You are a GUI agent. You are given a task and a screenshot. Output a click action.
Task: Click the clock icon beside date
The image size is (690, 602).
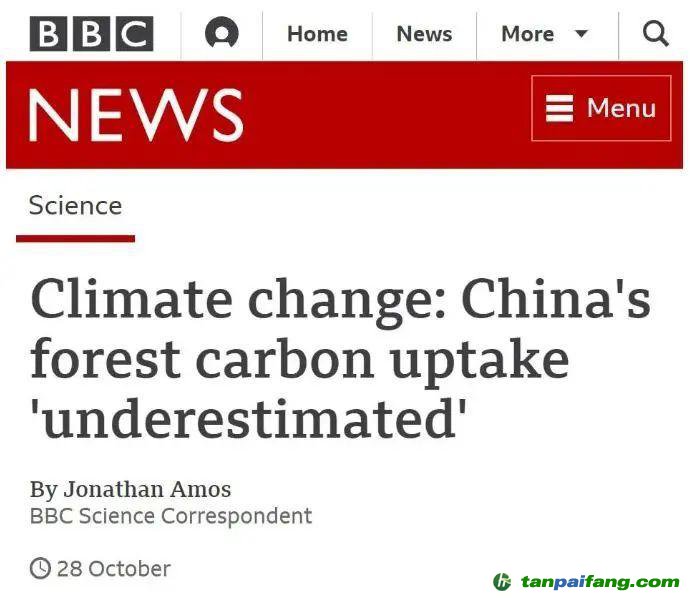(40, 569)
